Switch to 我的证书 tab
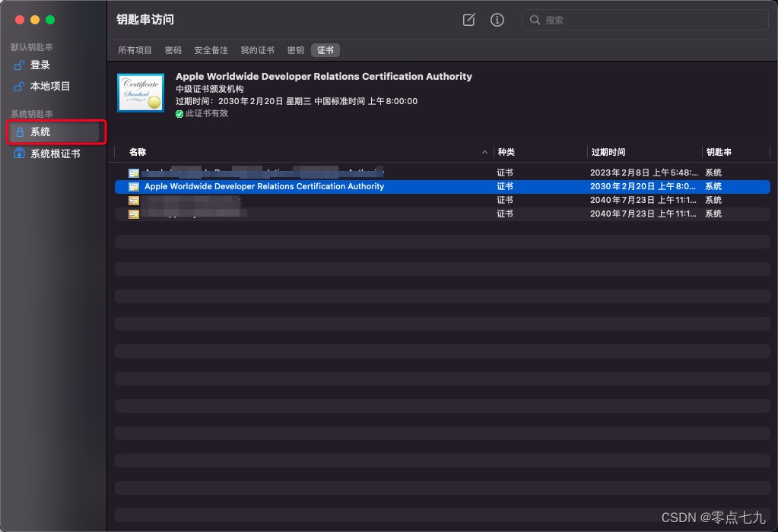Viewport: 778px width, 532px height. tap(258, 50)
